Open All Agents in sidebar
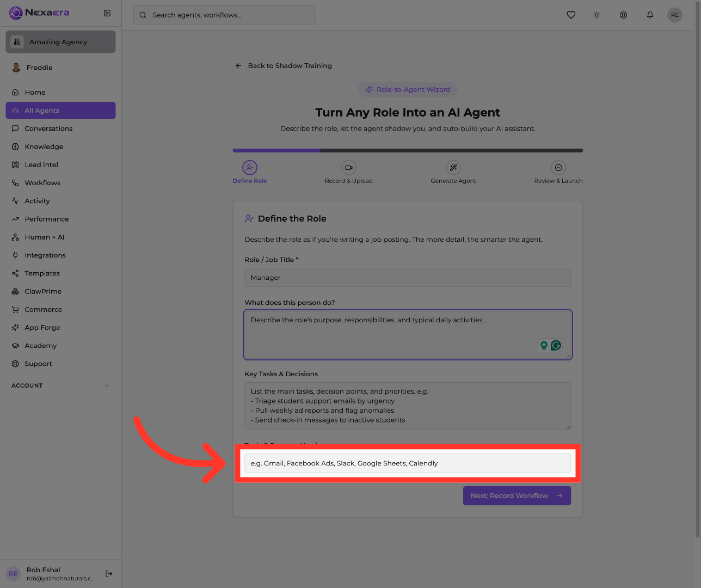The width and height of the screenshot is (701, 588). click(x=61, y=111)
